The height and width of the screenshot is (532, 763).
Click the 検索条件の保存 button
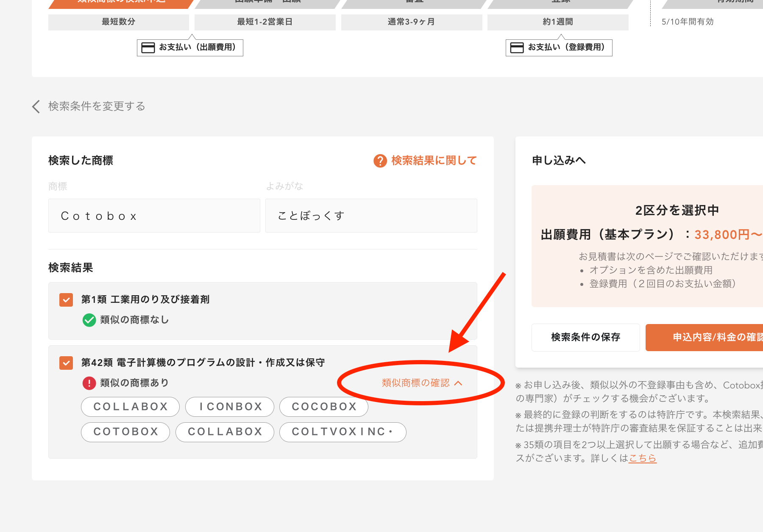coord(586,337)
